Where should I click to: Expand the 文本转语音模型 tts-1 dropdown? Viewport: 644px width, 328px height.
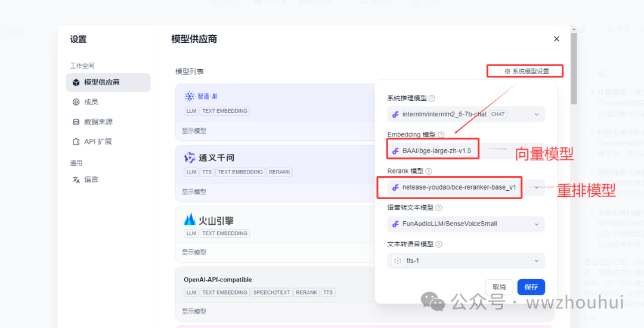(x=466, y=261)
